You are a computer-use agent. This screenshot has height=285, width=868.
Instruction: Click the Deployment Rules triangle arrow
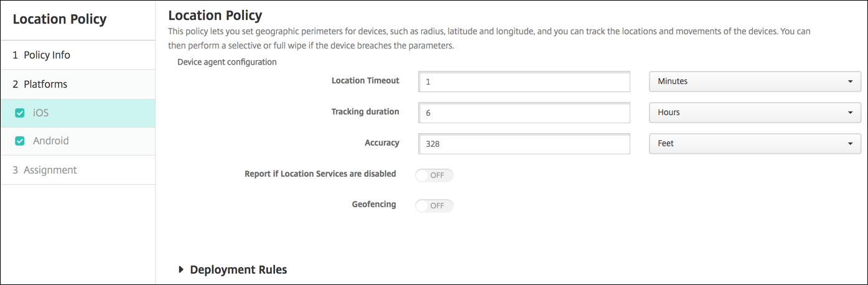click(181, 269)
